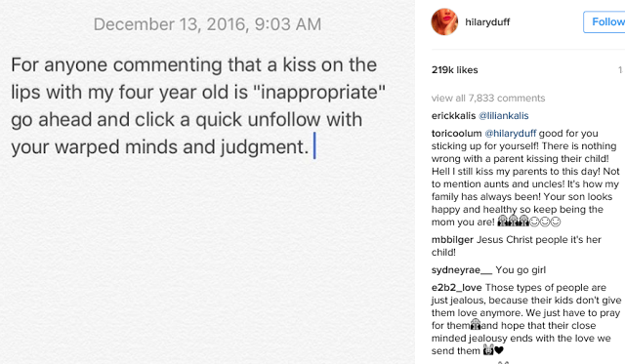The height and width of the screenshot is (364, 625).
Task: Open the @liliankalis mention
Action: 504,116
